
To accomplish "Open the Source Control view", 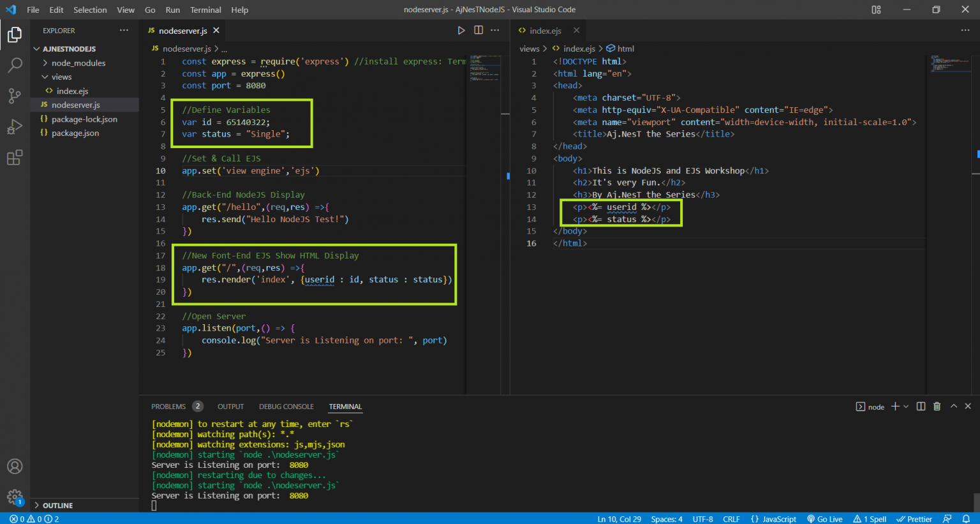I will [15, 96].
